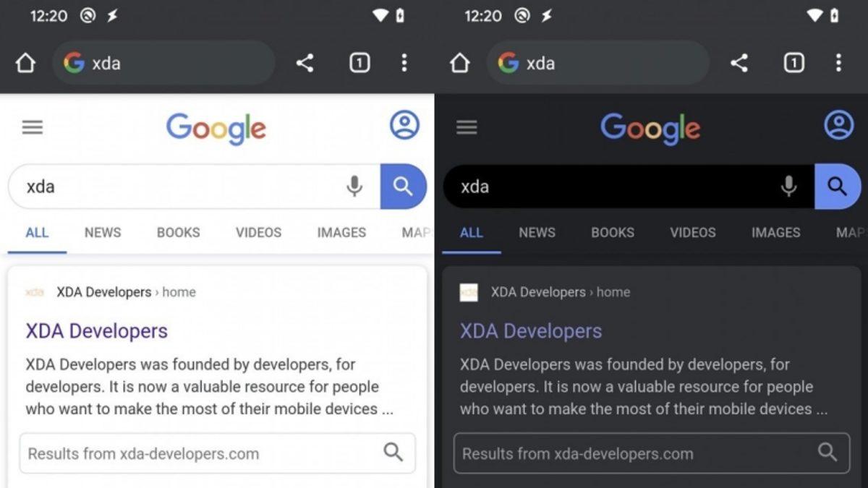Switch to the IMAGES results tab
868x488 pixels.
click(x=341, y=232)
